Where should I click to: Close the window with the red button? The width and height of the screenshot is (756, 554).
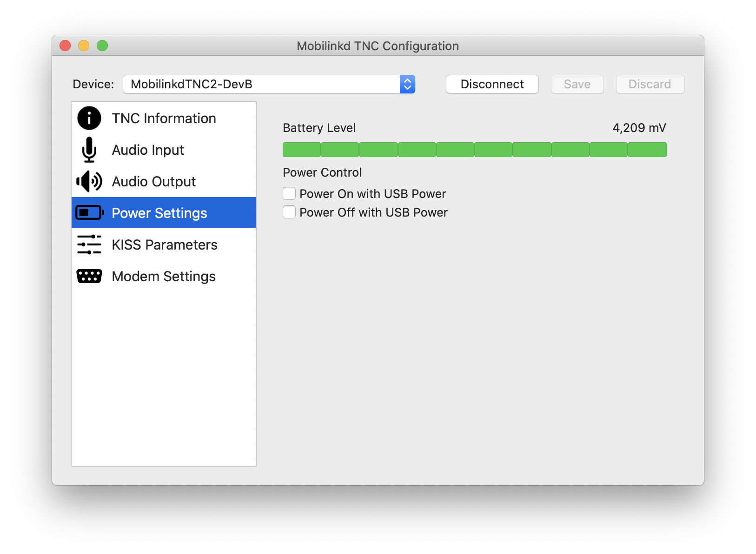pos(65,46)
